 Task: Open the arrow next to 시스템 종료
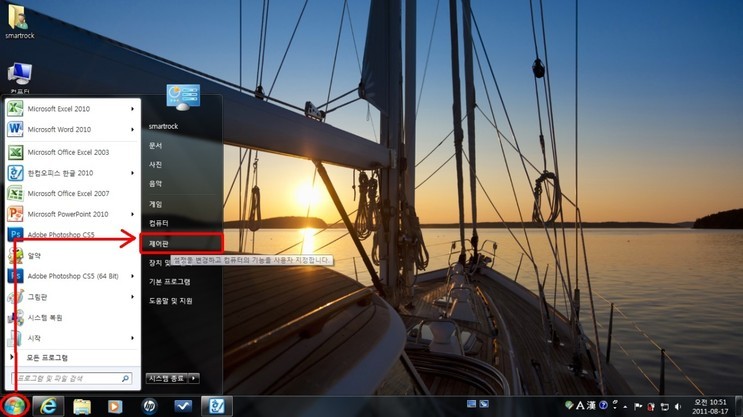click(194, 378)
